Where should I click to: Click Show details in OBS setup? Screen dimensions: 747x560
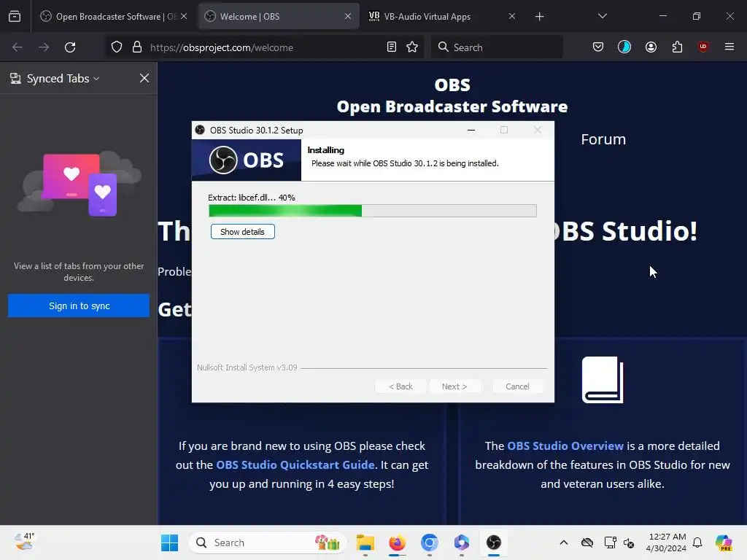242,232
